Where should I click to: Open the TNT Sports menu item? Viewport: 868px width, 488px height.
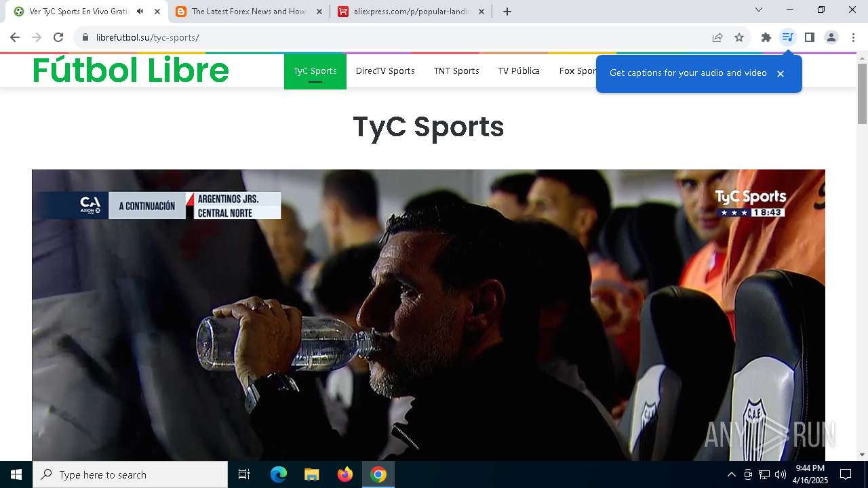tap(456, 71)
